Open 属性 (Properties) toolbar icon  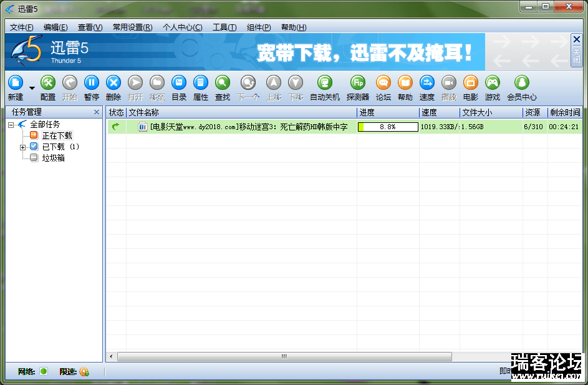pos(201,83)
